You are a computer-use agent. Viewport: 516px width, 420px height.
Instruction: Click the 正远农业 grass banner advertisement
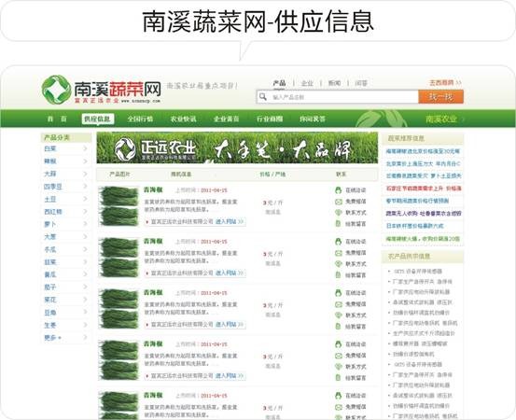coord(237,147)
